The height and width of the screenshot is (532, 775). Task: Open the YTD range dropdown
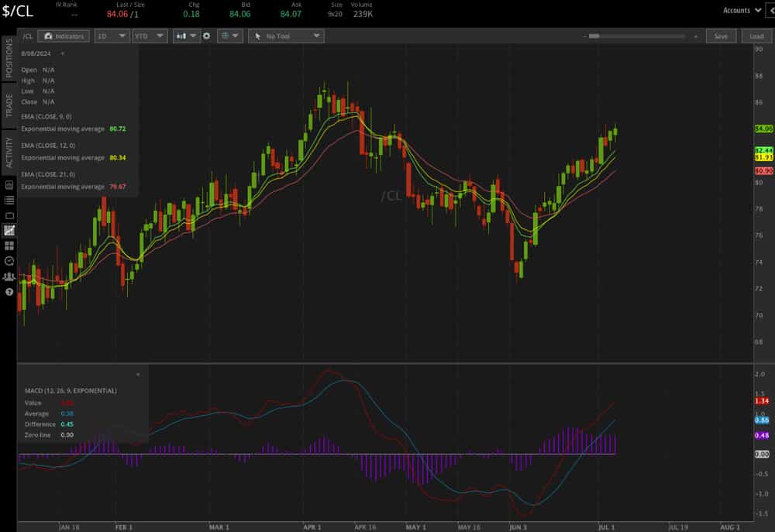coord(151,36)
